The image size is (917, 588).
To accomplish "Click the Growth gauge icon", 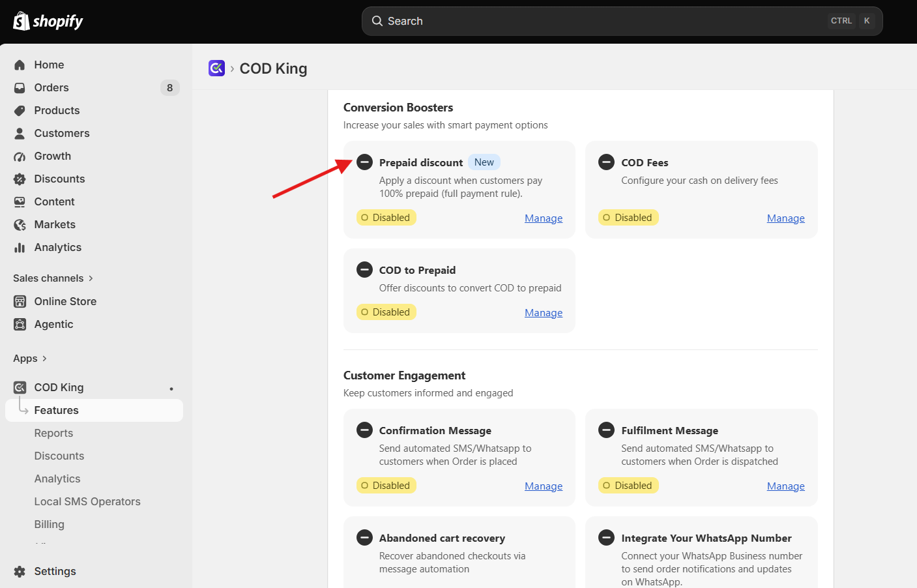I will (x=20, y=156).
